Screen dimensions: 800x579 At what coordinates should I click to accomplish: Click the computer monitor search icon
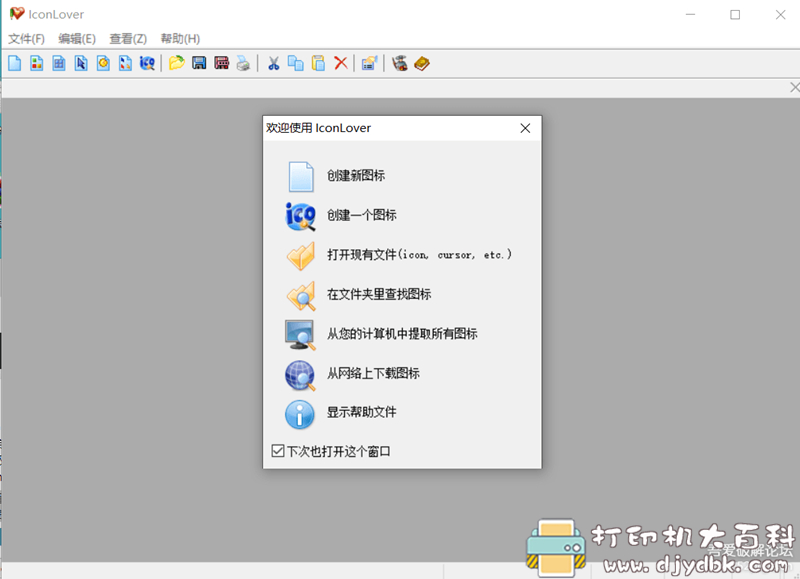300,335
